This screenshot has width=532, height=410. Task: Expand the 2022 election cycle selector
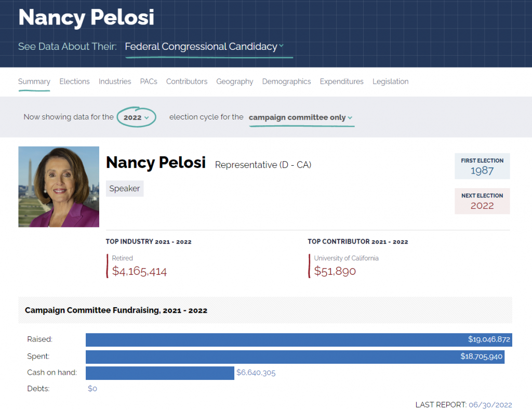pyautogui.click(x=136, y=117)
